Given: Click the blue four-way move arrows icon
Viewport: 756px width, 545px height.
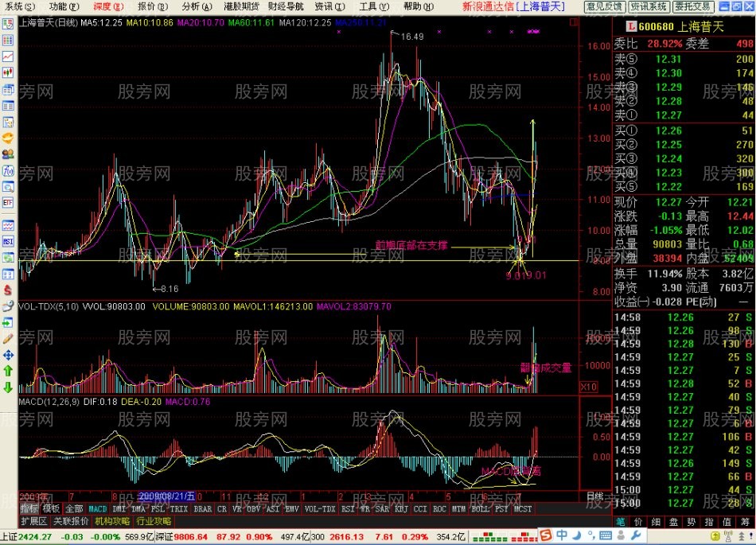Looking at the screenshot, I should coord(8,356).
